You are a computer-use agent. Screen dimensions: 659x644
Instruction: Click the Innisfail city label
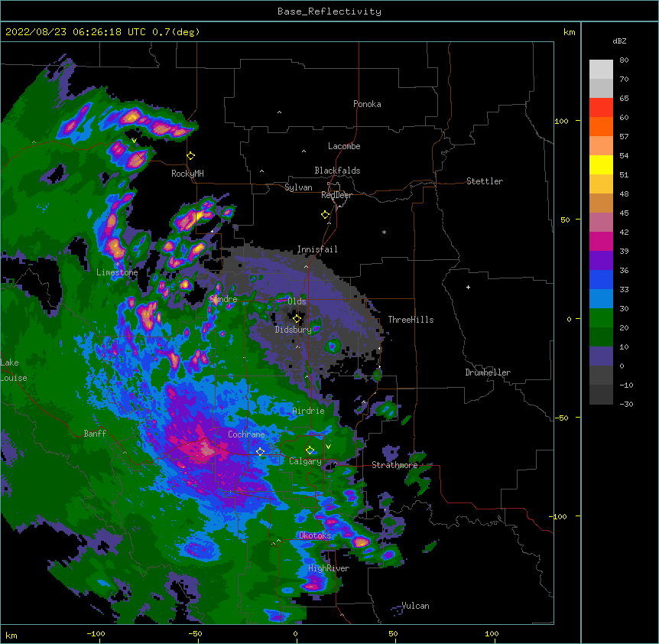tap(317, 249)
